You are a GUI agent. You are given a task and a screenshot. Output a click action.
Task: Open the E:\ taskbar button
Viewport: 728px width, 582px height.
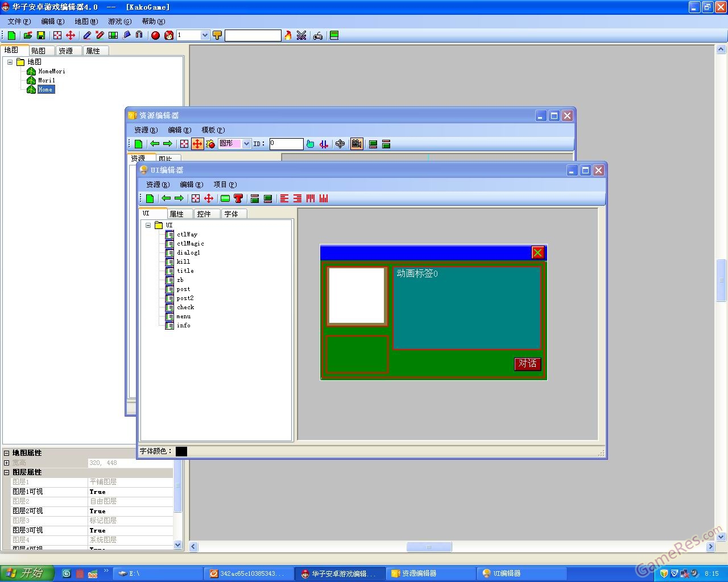[x=158, y=573]
